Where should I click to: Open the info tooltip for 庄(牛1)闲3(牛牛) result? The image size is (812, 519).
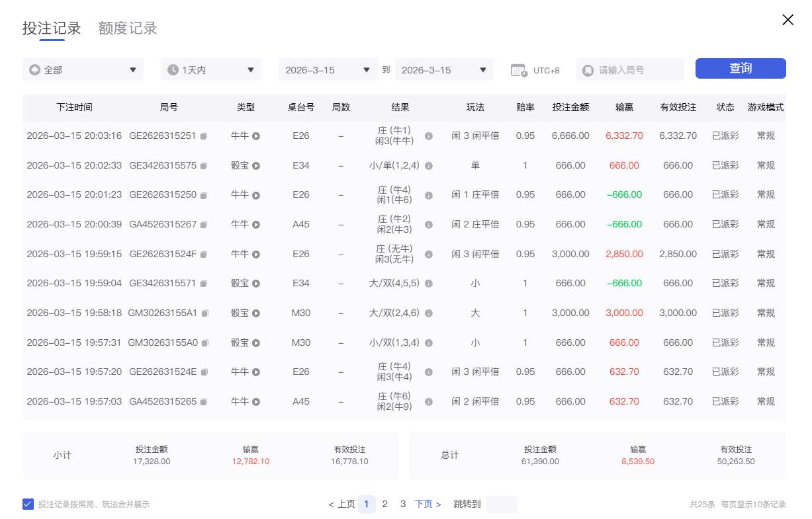coord(428,135)
